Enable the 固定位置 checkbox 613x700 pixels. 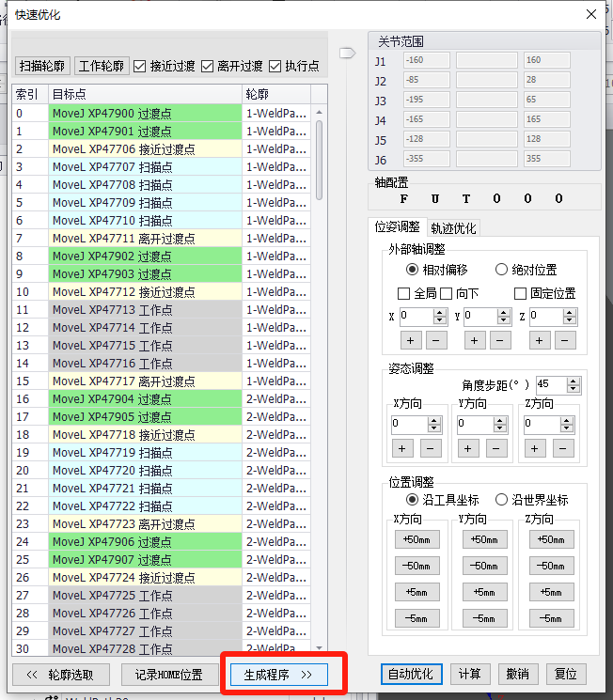click(x=520, y=293)
